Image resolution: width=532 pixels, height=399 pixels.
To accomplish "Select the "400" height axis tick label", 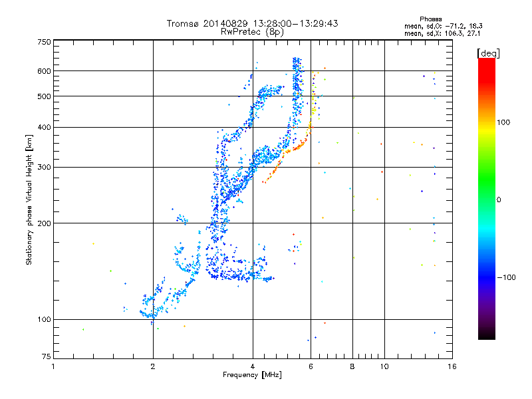I will (44, 127).
